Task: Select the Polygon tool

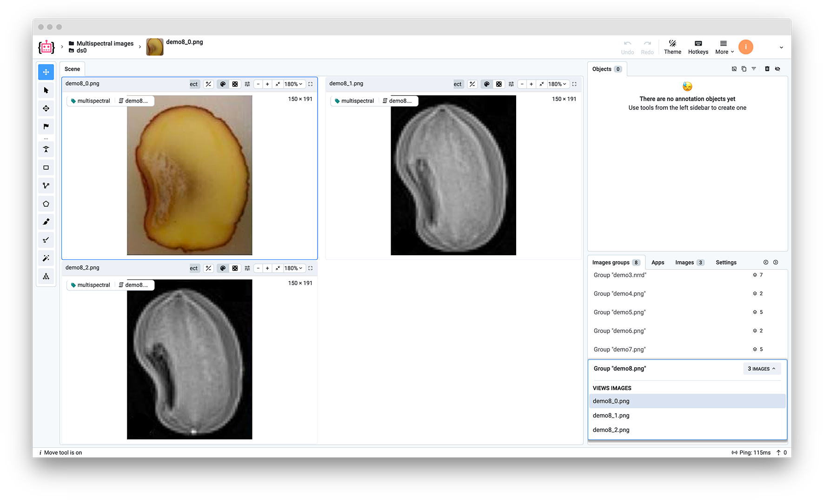Action: coord(46,204)
